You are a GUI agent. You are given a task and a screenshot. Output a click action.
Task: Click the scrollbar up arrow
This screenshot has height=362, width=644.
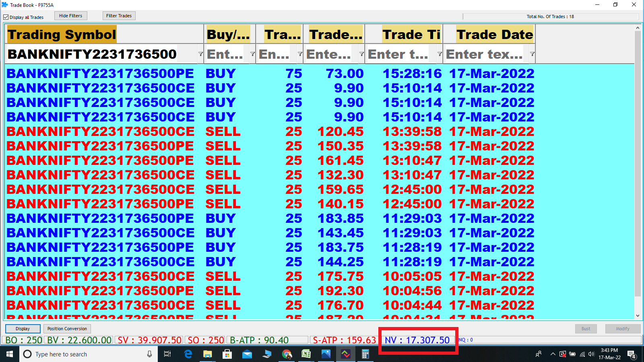click(x=638, y=28)
